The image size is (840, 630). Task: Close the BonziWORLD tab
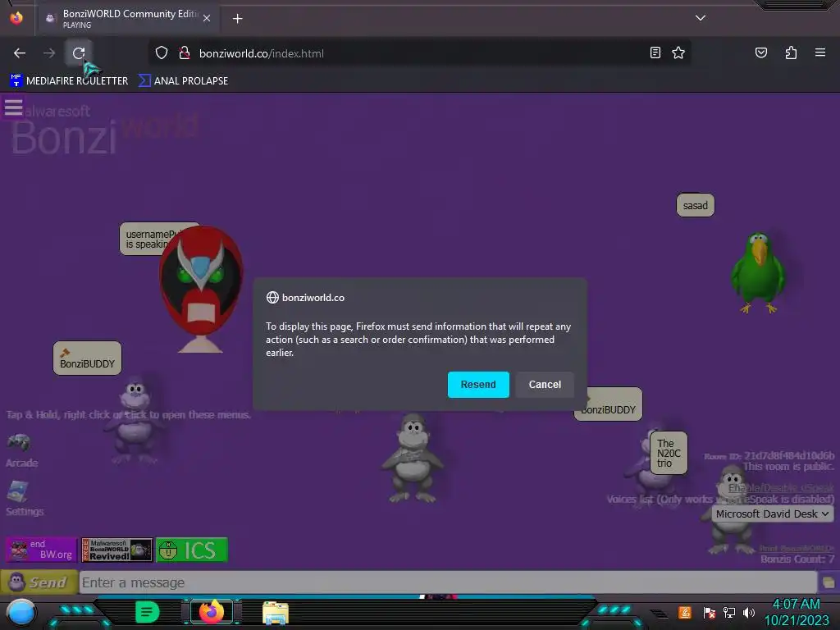coord(207,19)
